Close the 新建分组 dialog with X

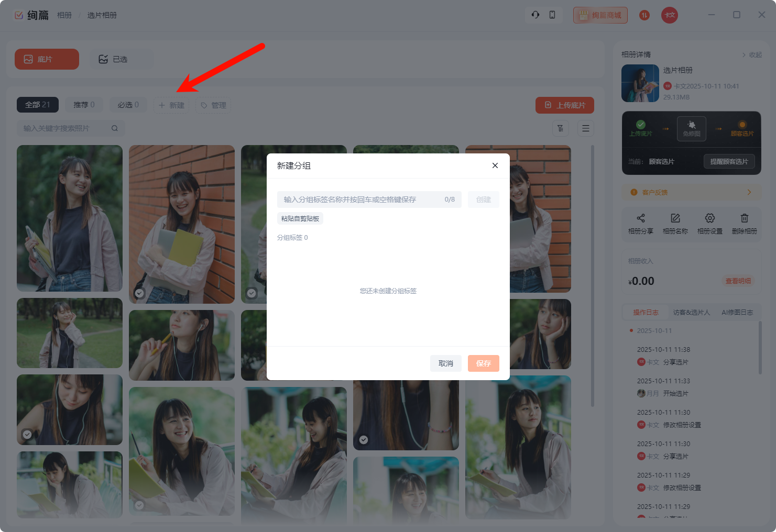pyautogui.click(x=495, y=165)
